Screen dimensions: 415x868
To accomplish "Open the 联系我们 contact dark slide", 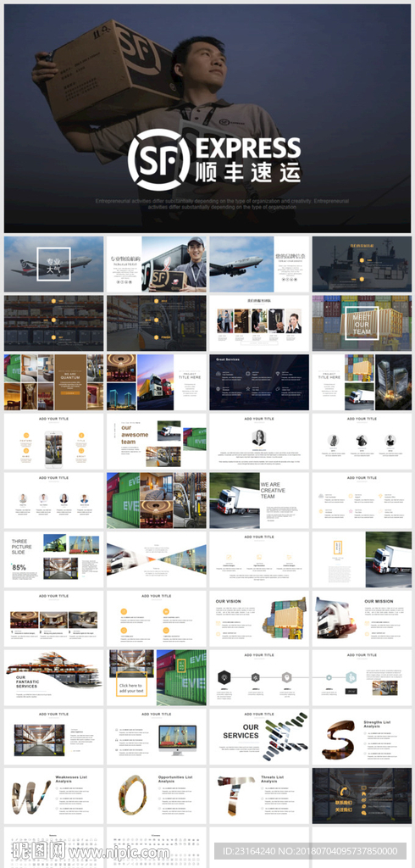I will (362, 795).
